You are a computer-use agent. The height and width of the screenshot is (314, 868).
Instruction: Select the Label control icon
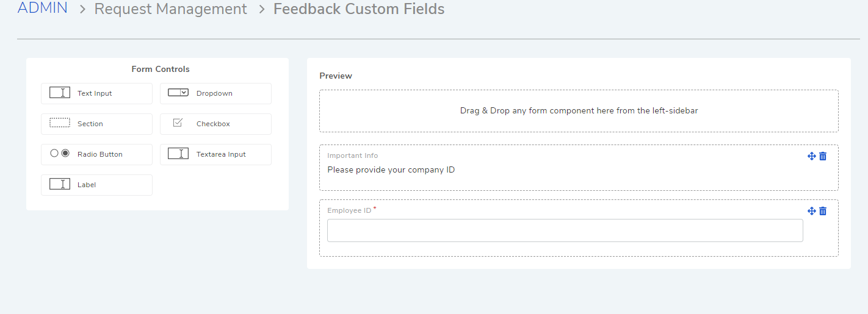[60, 184]
